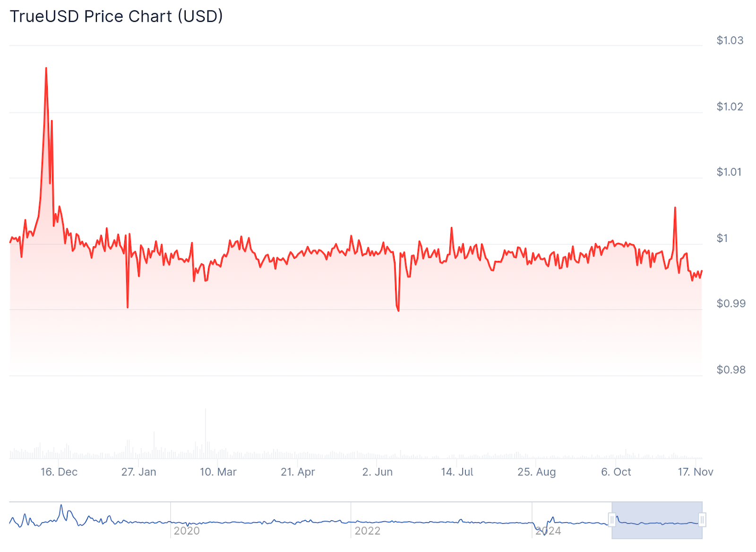Image resolution: width=756 pixels, height=552 pixels.
Task: Click the tallest volume bar near March
Action: (206, 425)
